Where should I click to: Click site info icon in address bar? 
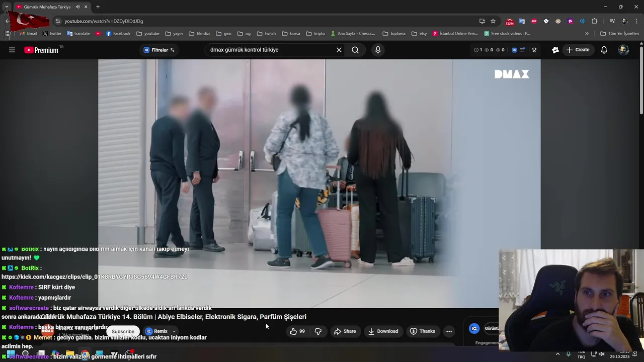[x=58, y=21]
